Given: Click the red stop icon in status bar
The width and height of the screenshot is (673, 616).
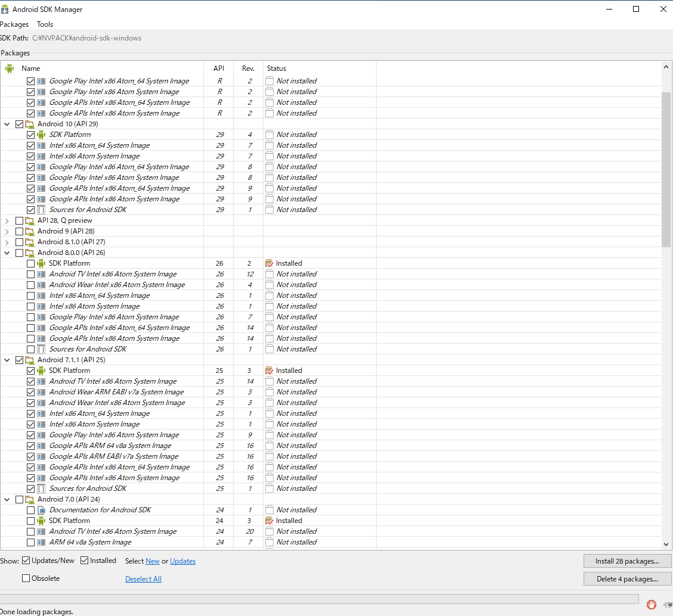Looking at the screenshot, I should 652,605.
